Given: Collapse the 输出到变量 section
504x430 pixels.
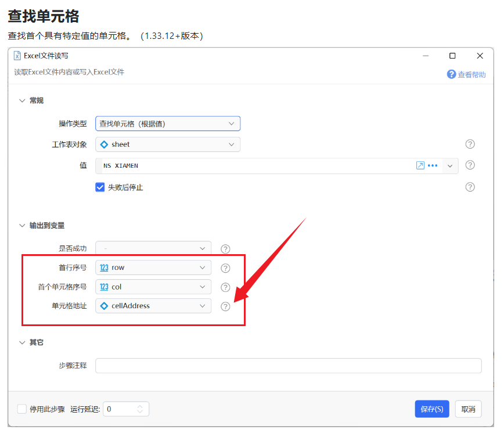Looking at the screenshot, I should tap(23, 225).
